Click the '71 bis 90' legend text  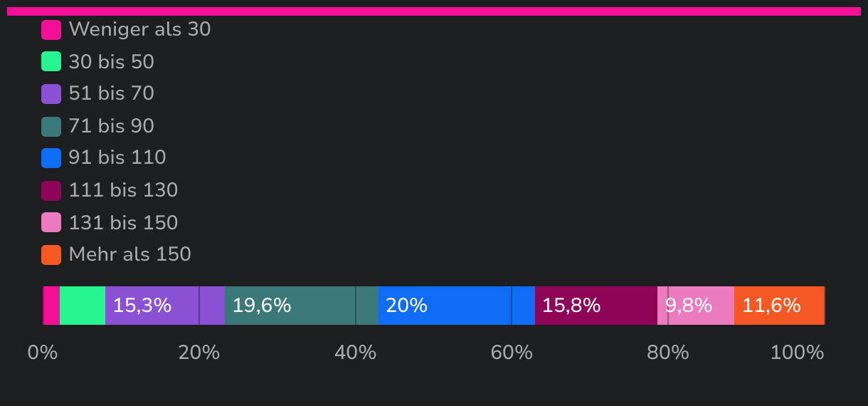pyautogui.click(x=111, y=127)
